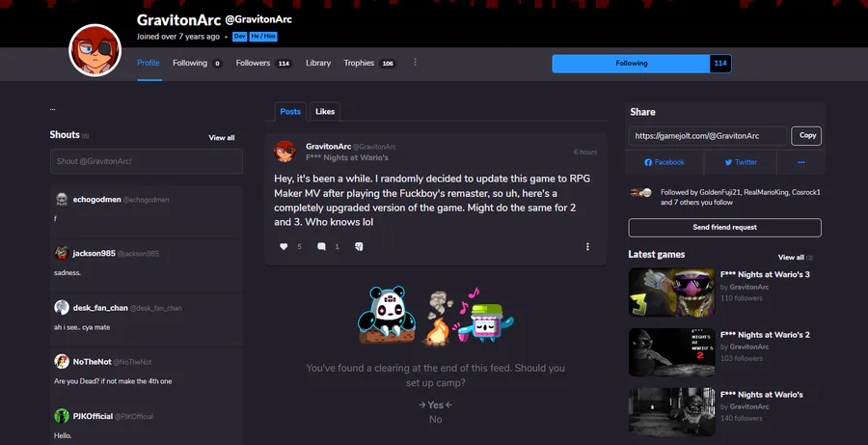Click '110 followers' under Wario's 3
This screenshot has height=445, width=868.
pyautogui.click(x=742, y=298)
